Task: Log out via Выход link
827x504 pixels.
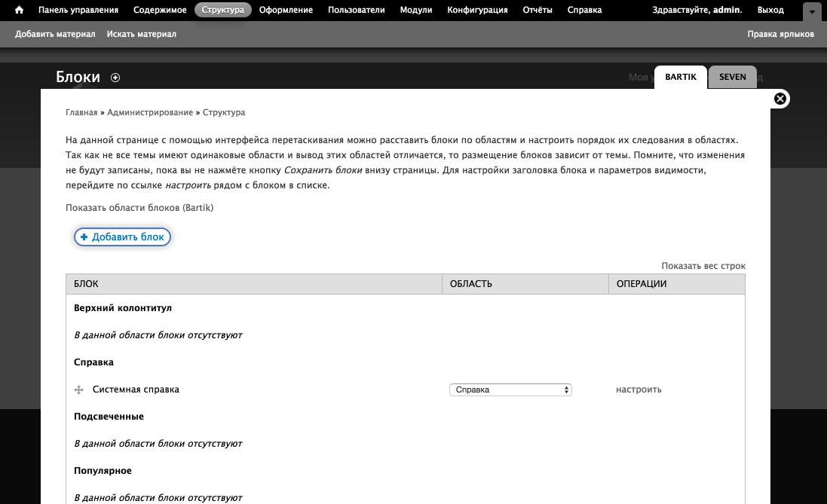Action: coord(770,10)
